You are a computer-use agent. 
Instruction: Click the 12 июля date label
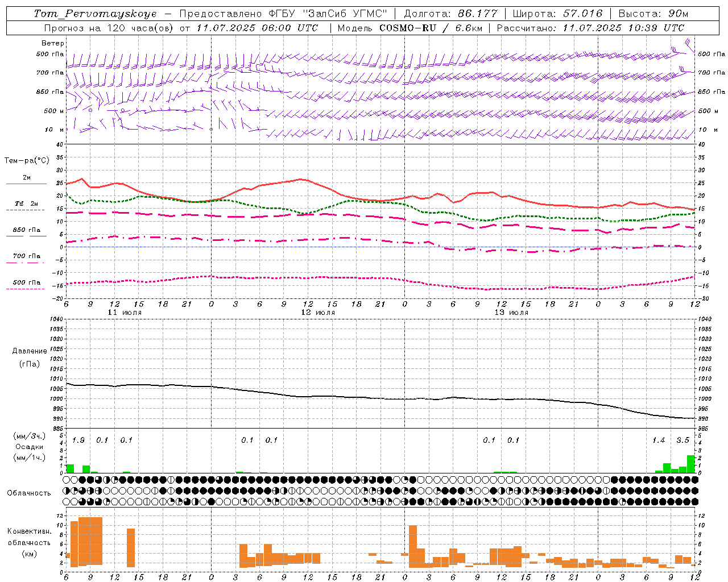point(318,313)
